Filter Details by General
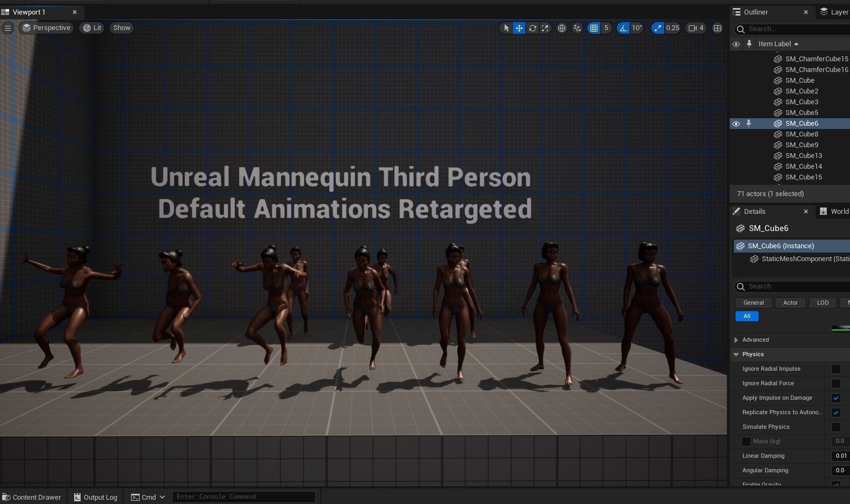Image resolution: width=850 pixels, height=504 pixels. [753, 303]
